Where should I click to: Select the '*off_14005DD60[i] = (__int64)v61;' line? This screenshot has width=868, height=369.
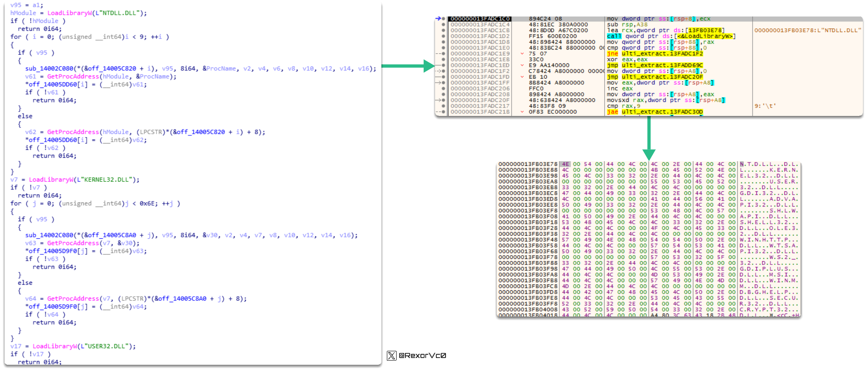point(86,85)
